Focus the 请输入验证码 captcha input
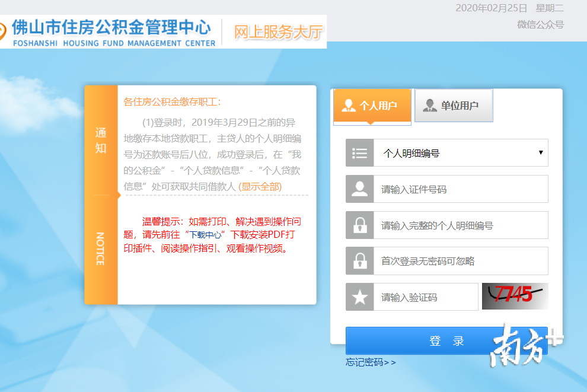The width and height of the screenshot is (587, 392). point(426,297)
